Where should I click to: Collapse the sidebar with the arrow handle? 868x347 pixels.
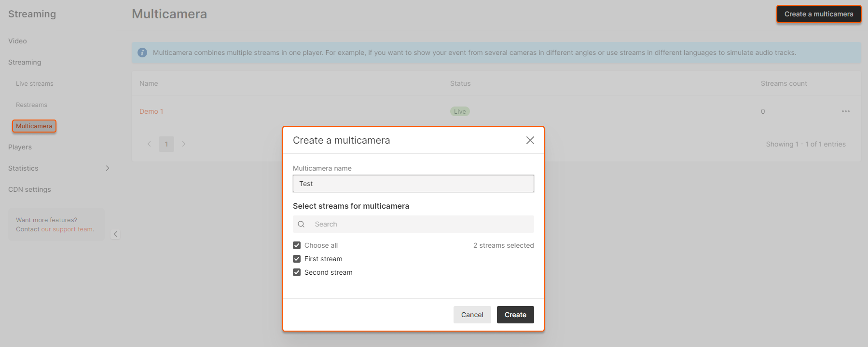click(115, 234)
